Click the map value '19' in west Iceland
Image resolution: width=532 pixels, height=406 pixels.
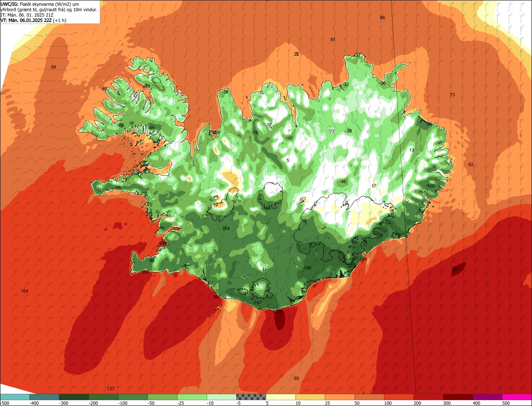click(215, 205)
